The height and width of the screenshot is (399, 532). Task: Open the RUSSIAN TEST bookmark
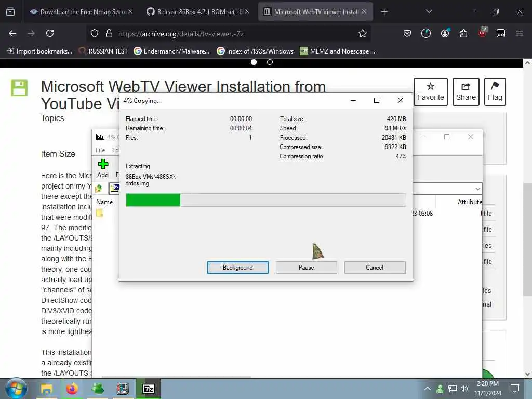(103, 51)
